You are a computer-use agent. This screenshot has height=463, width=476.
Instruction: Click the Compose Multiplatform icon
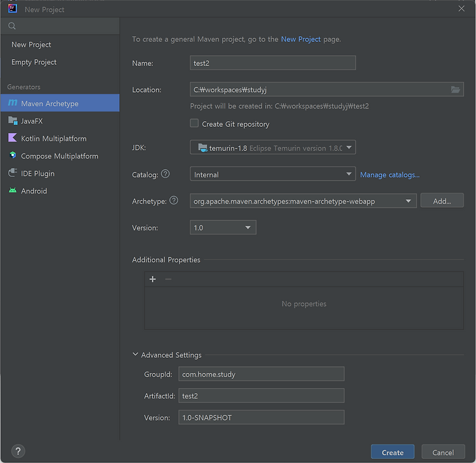pos(13,155)
